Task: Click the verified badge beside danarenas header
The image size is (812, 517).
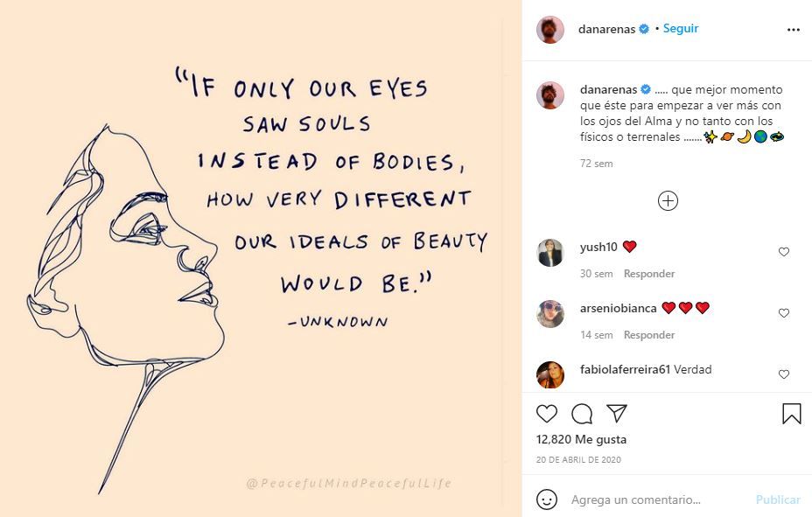Action: (644, 29)
